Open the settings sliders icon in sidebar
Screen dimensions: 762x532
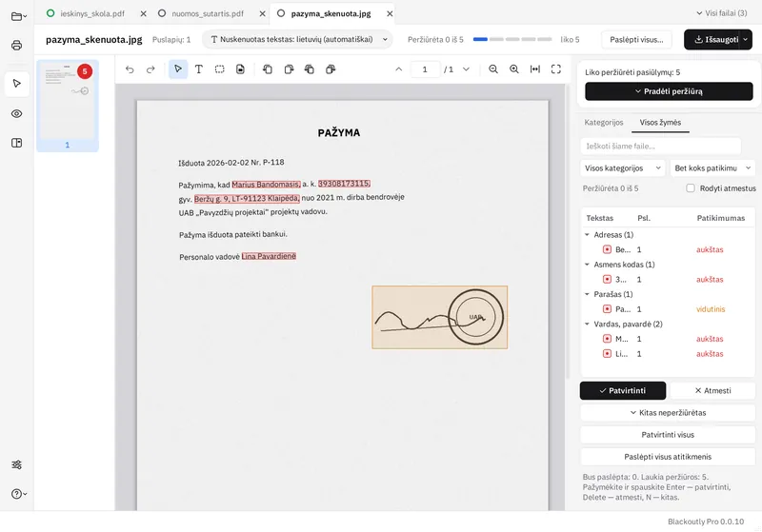point(16,464)
